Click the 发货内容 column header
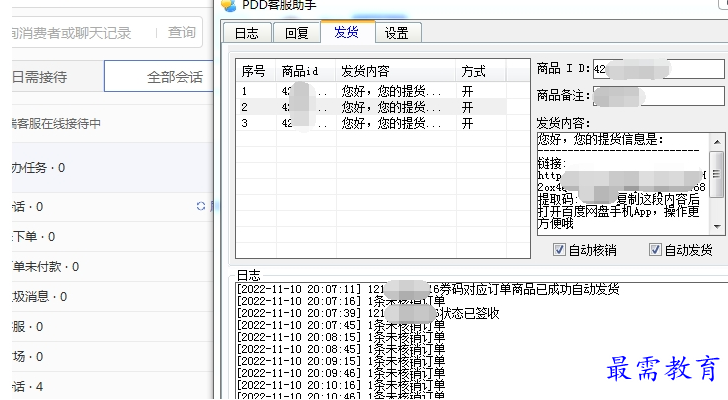The width and height of the screenshot is (728, 400). pos(396,71)
